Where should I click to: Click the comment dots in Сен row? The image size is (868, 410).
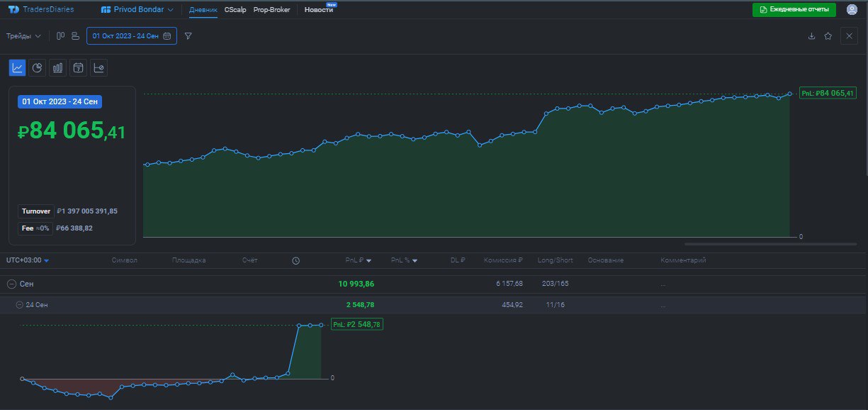coord(663,284)
